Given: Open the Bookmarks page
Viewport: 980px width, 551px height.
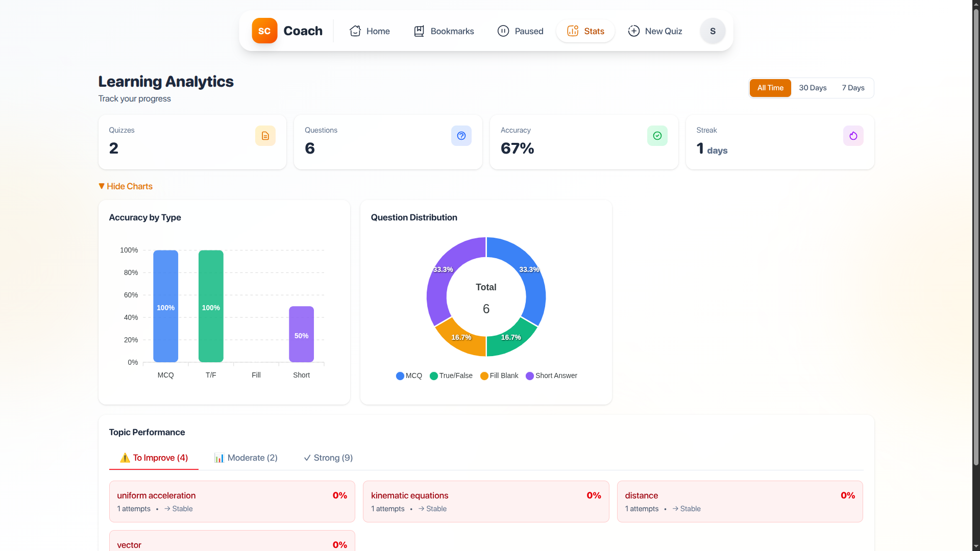Looking at the screenshot, I should pos(444,31).
